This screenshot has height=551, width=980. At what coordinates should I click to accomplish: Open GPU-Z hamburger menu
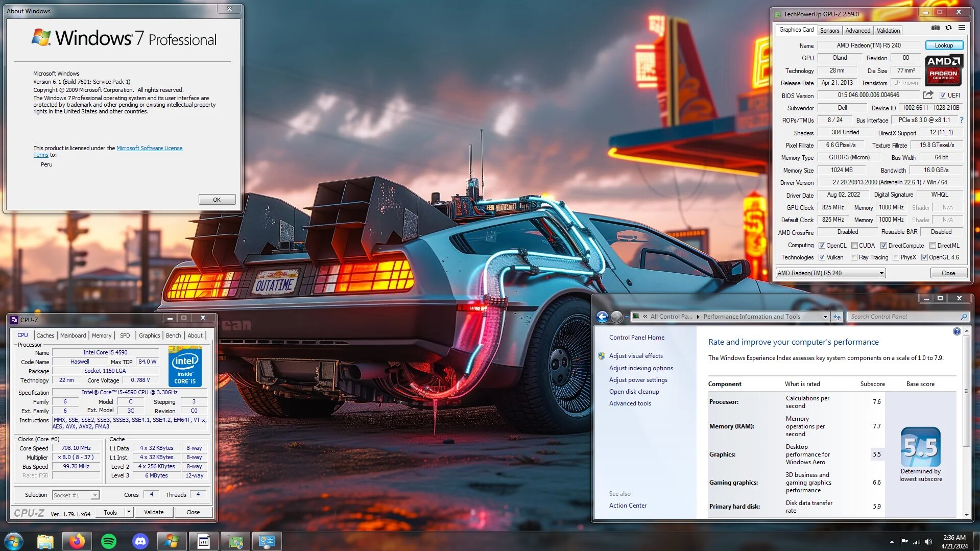(962, 28)
